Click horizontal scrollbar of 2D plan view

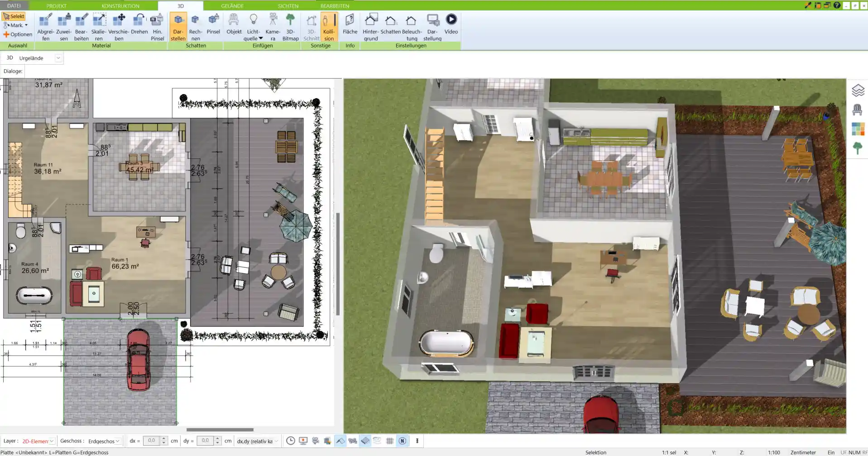[220, 430]
